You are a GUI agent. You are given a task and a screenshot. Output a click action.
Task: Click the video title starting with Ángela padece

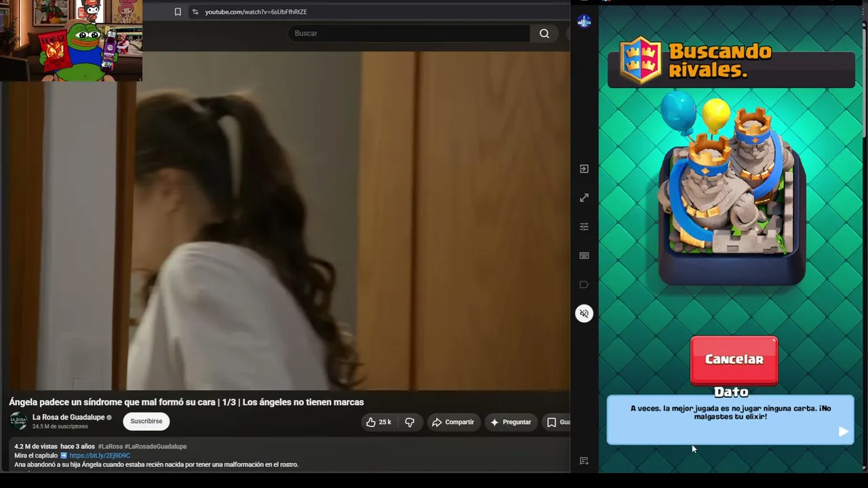coord(186,402)
